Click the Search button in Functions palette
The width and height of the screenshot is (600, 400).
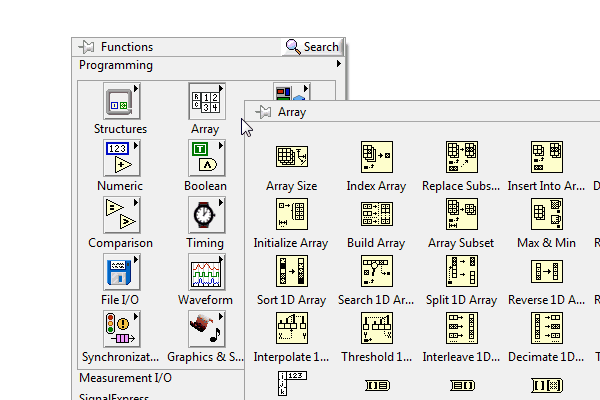coord(312,47)
